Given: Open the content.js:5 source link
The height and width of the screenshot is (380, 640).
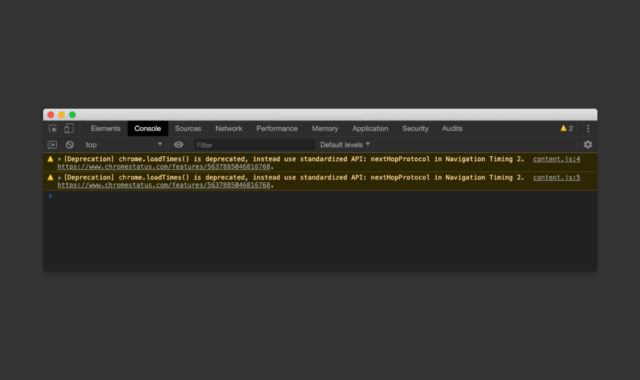Looking at the screenshot, I should coord(556,178).
